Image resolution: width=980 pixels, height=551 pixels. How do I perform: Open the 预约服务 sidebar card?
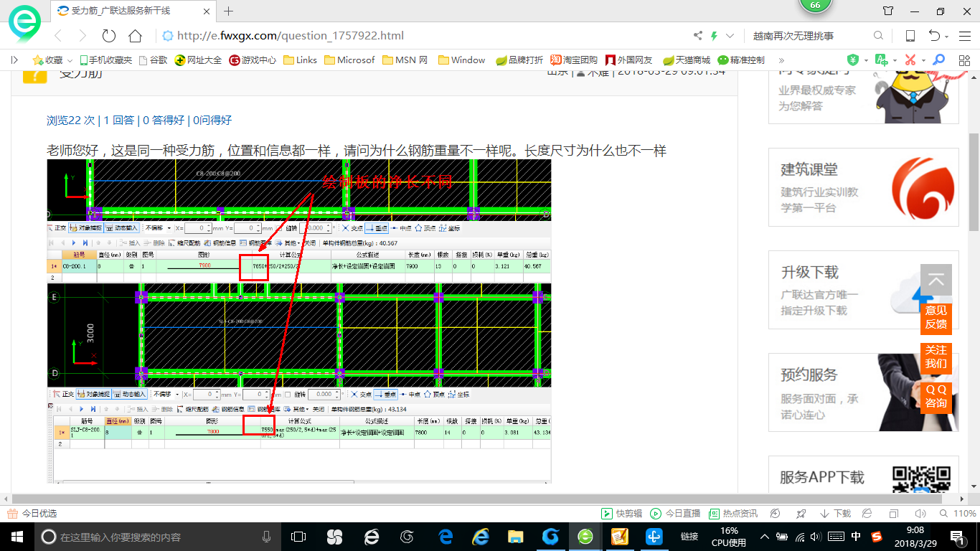(x=863, y=392)
